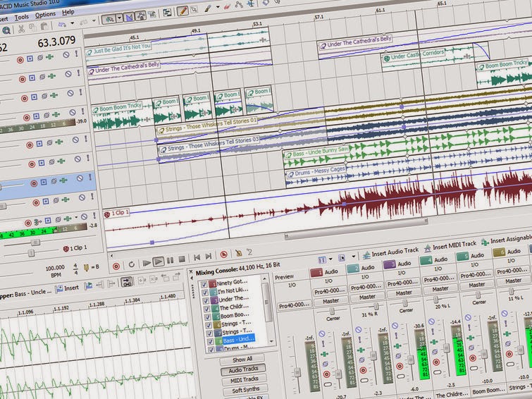Click Audio Tracks filter button

coord(243,370)
